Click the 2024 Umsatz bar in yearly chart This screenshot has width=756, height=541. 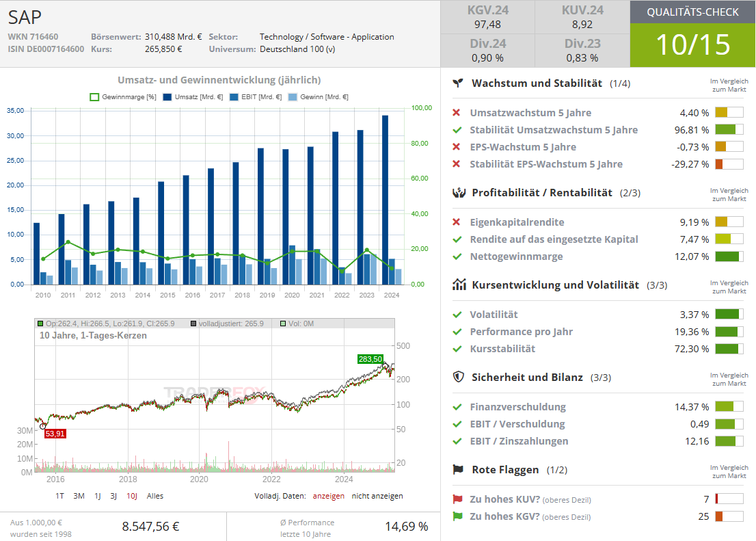[x=386, y=200]
